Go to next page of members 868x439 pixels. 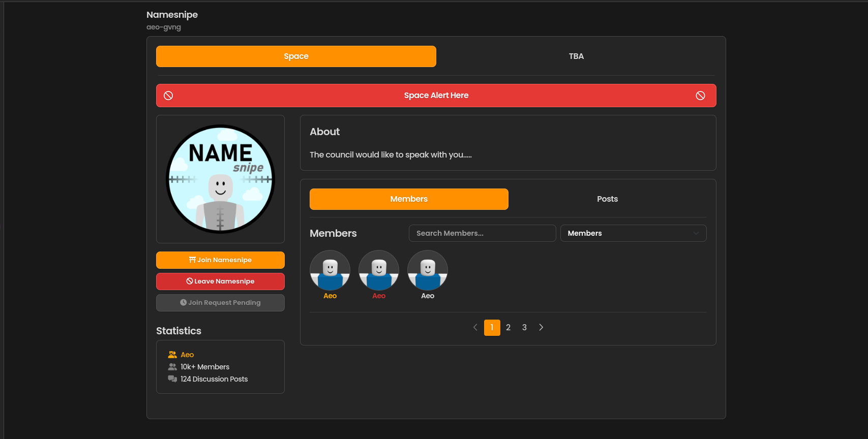[541, 327]
